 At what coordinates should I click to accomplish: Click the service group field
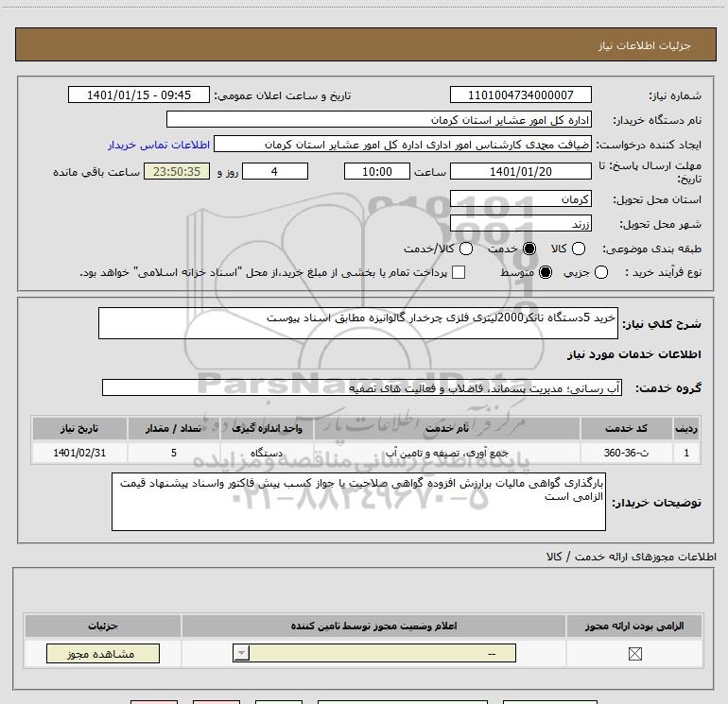coord(362,387)
